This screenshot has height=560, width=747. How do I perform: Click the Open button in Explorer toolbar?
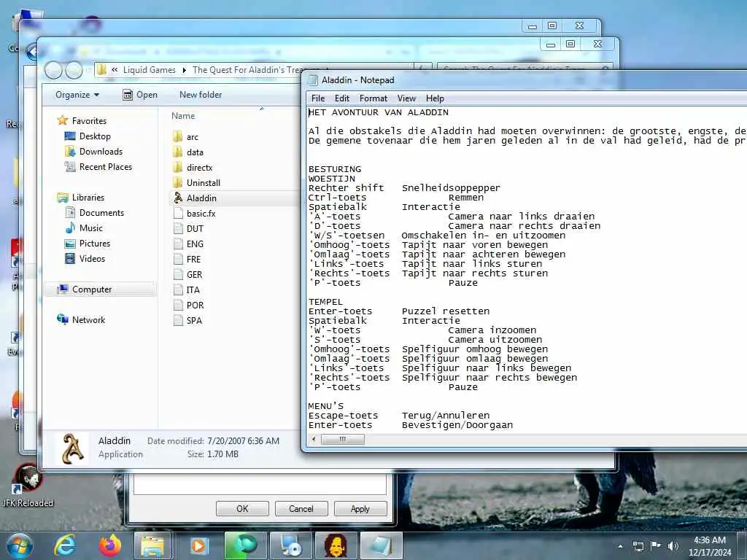click(140, 95)
